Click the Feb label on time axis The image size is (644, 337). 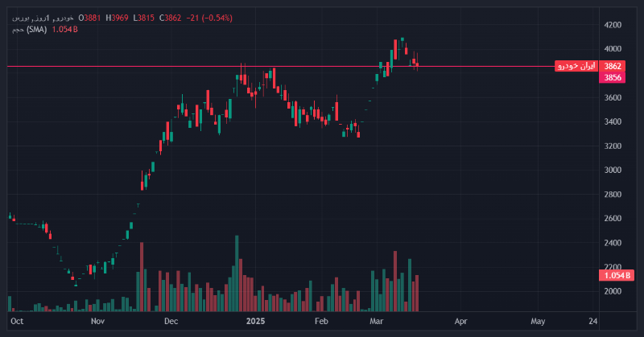pos(321,321)
